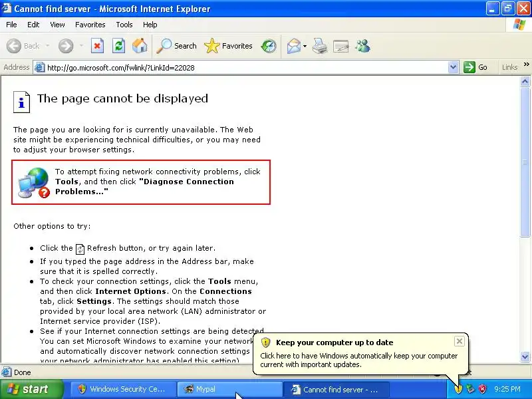The height and width of the screenshot is (399, 532).
Task: Click the green network tray icon
Action: pyautogui.click(x=470, y=389)
